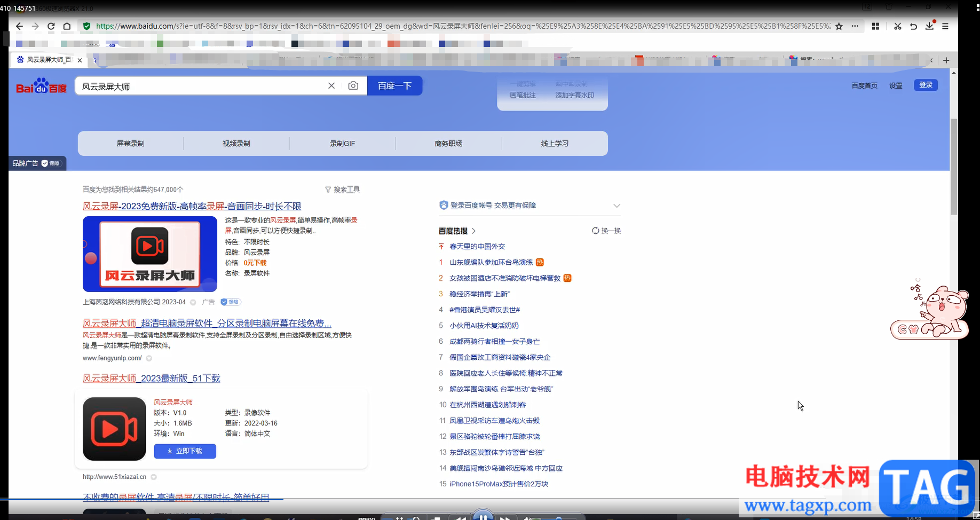Click the browser forward arrow
Viewport: 980px width, 520px height.
pos(35,26)
